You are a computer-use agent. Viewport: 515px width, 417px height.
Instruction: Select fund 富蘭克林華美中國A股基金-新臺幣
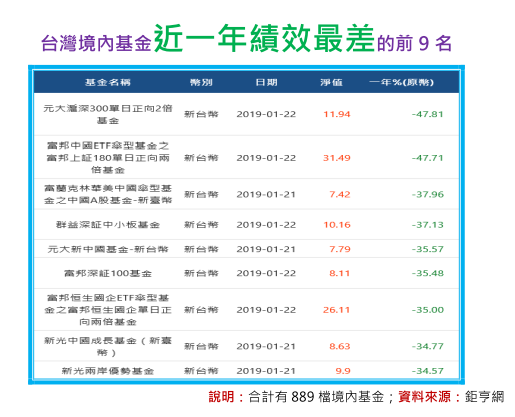coord(108,194)
